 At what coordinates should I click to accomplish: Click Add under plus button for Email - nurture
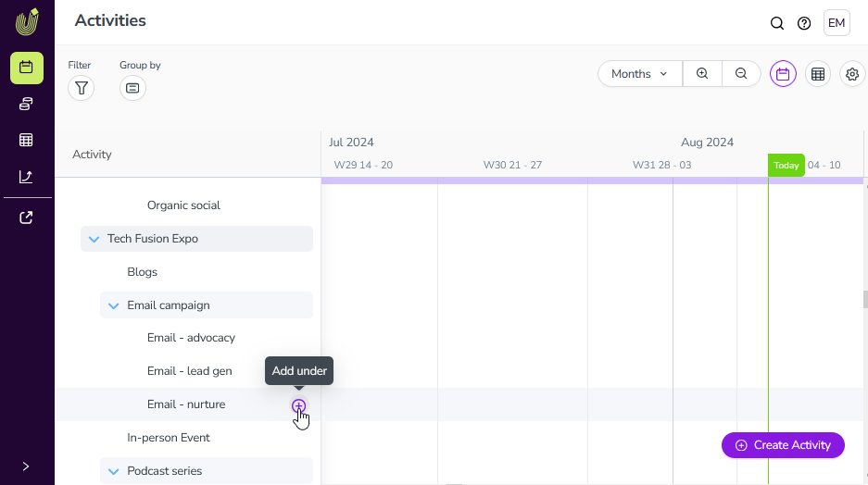coord(298,405)
